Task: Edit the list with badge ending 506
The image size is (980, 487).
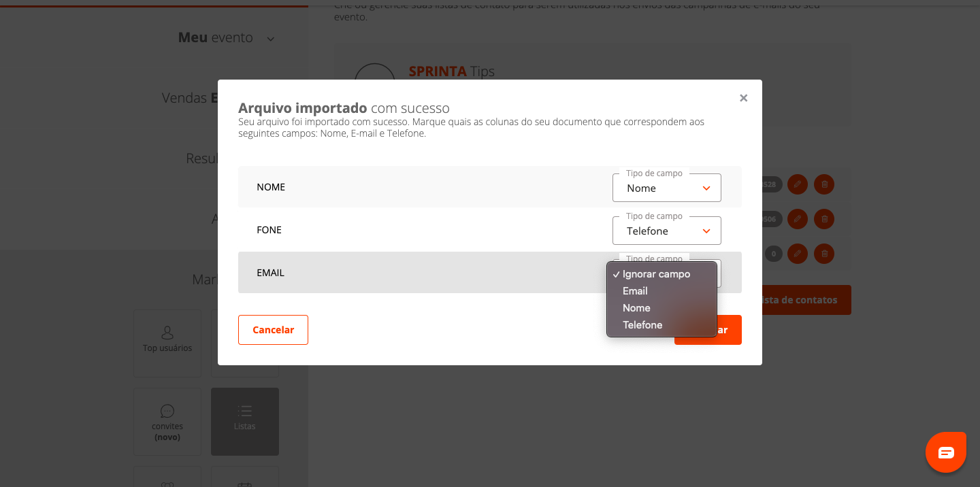Action: (x=798, y=219)
